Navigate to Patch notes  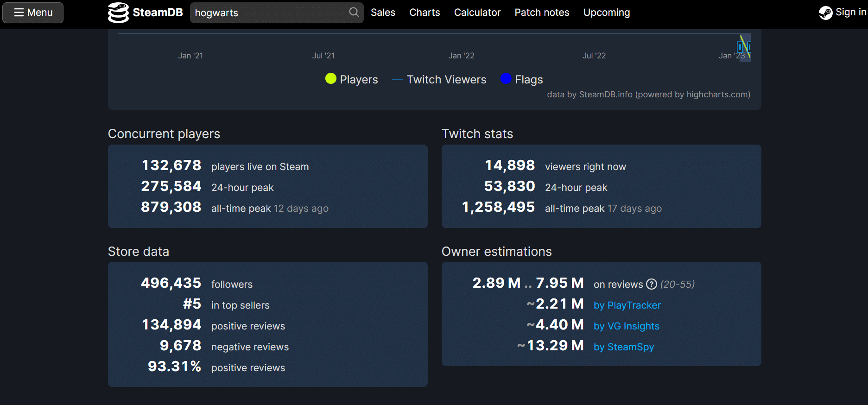click(542, 13)
